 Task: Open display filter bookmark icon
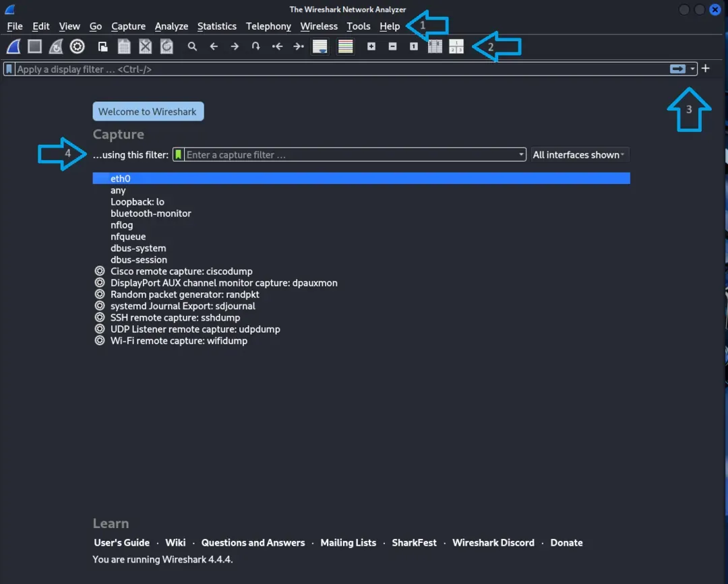(9, 69)
